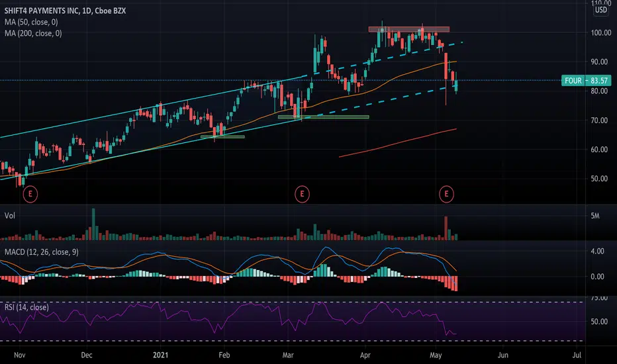Click the November earnings E marker
The height and width of the screenshot is (364, 617).
30,194
